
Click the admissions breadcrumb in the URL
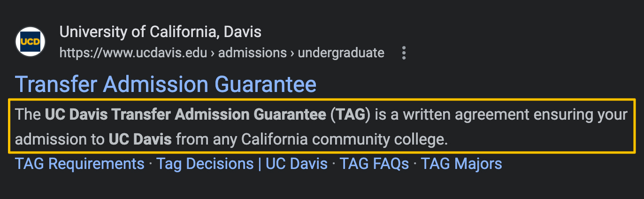pyautogui.click(x=253, y=53)
